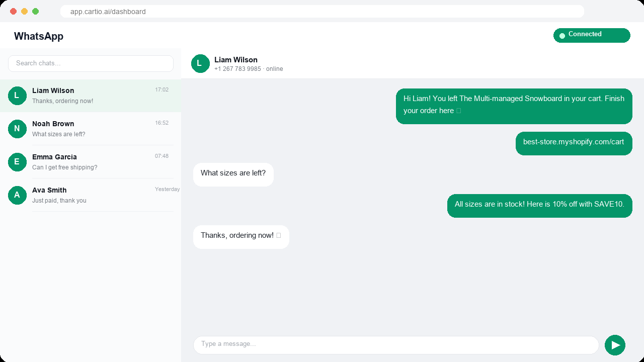Image resolution: width=644 pixels, height=362 pixels.
Task: Click the "Can I get free shipping?" preview
Action: [65, 167]
